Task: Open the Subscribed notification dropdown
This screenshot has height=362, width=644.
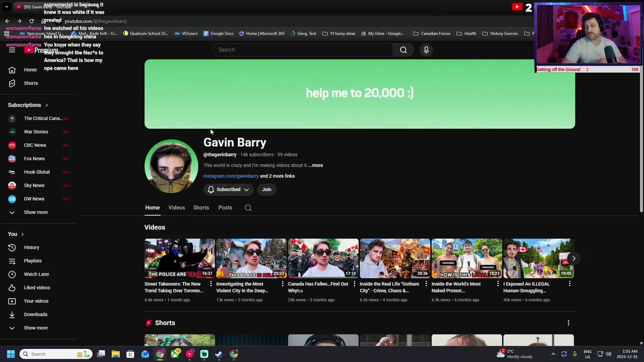Action: pos(228,190)
